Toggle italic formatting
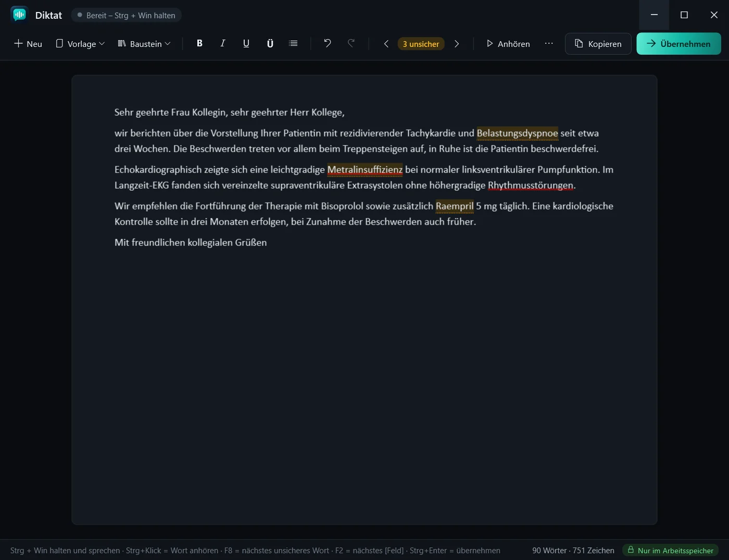Screen dimensions: 729x560 click(223, 44)
